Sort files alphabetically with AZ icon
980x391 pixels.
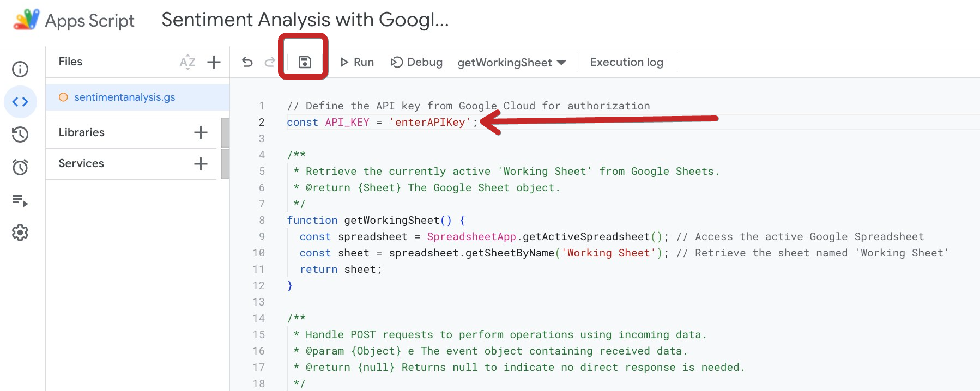187,62
